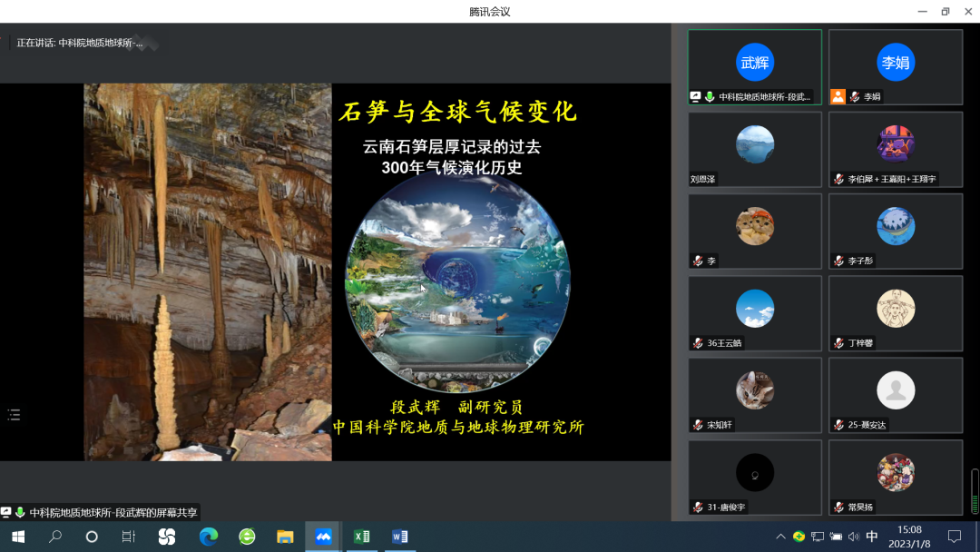Unmute participant 李子彤's microphone
Image resolution: width=980 pixels, height=552 pixels.
pyautogui.click(x=838, y=261)
